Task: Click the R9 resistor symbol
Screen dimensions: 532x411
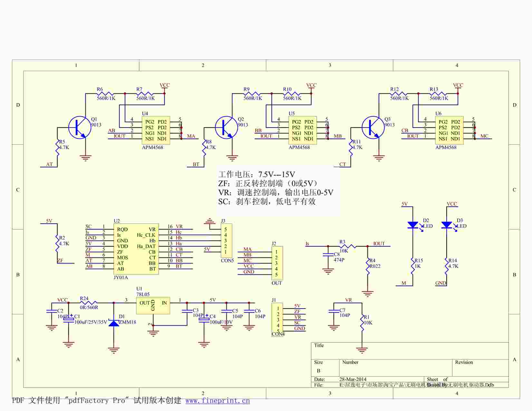Action: coord(252,94)
